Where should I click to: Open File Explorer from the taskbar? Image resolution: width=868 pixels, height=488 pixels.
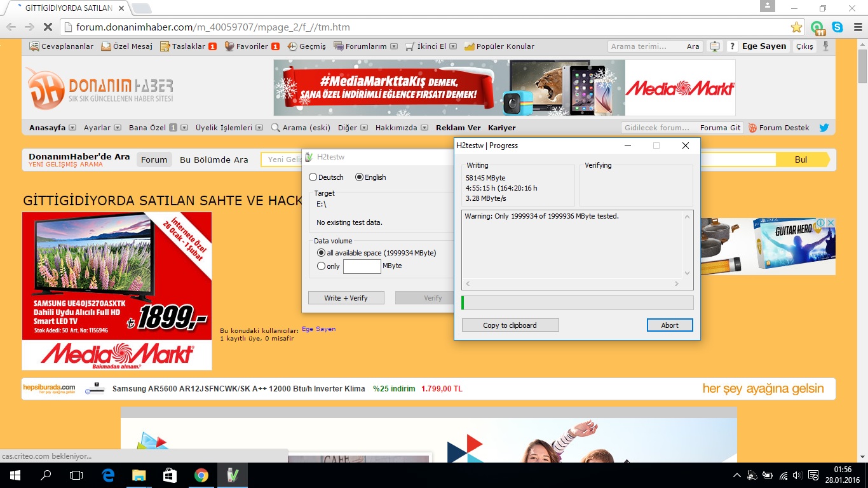(139, 475)
